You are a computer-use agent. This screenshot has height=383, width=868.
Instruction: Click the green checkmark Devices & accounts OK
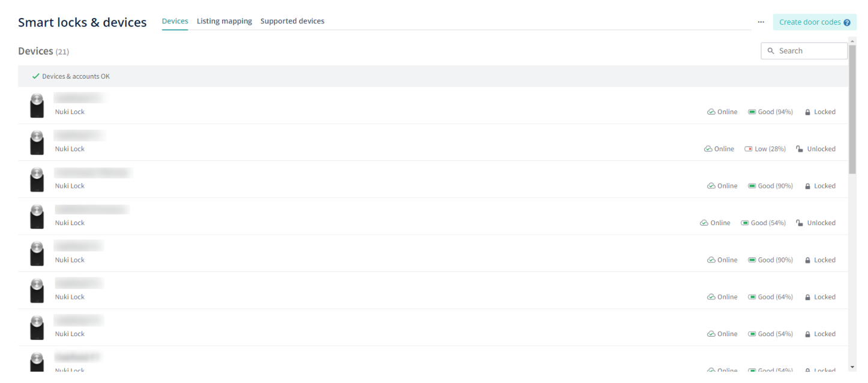click(x=36, y=76)
